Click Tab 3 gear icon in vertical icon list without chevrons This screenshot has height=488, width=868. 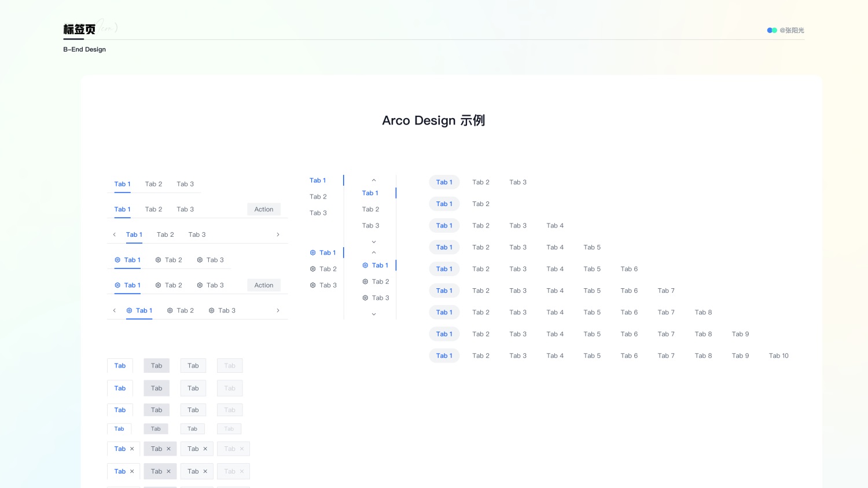(312, 285)
